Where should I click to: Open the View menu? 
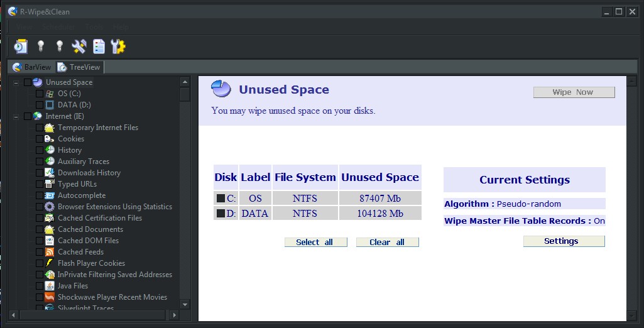[25, 27]
